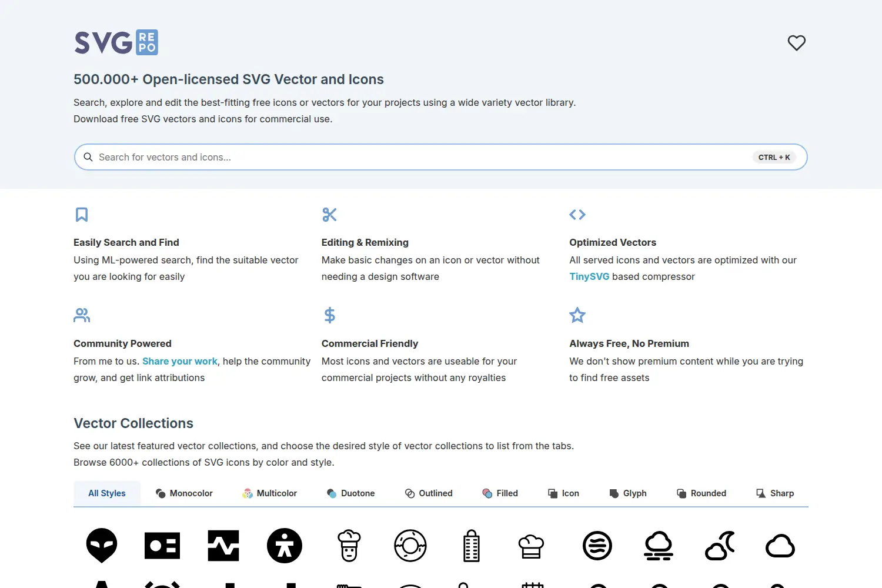Open the donut ring icon
The height and width of the screenshot is (588, 882).
410,546
